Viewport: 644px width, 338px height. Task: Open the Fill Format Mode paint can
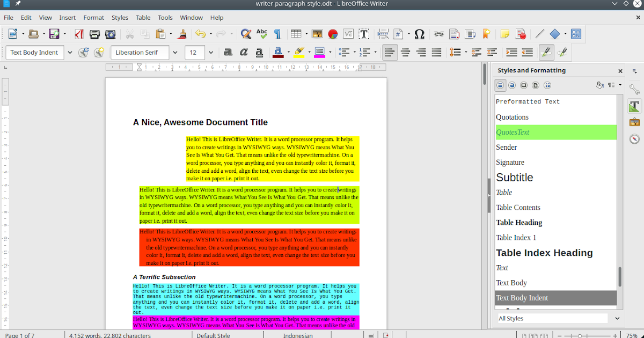[599, 85]
